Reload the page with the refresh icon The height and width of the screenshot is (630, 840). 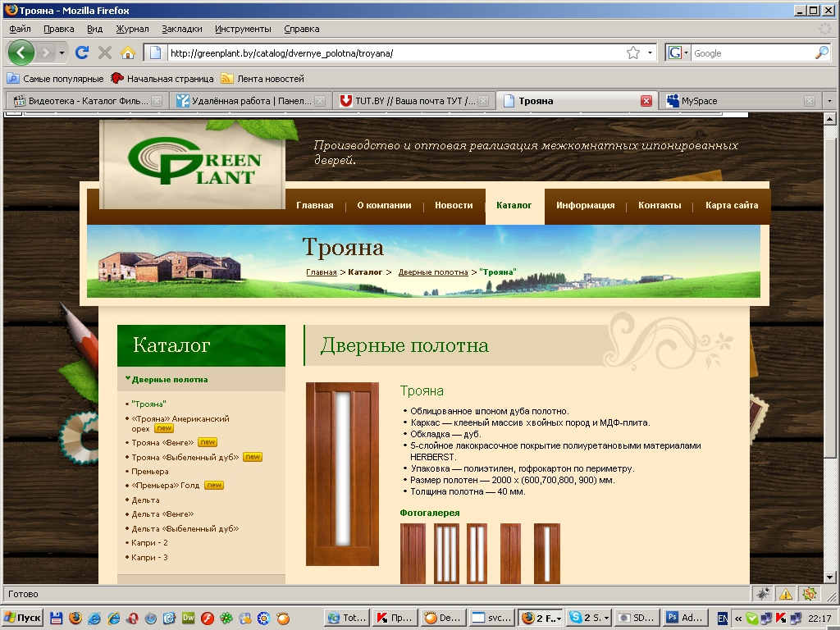pos(82,52)
